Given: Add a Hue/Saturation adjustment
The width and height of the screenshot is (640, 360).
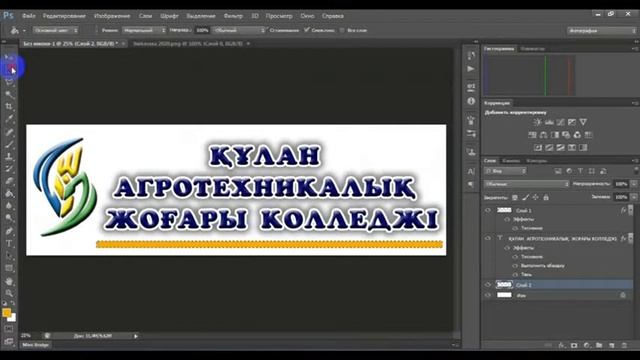Looking at the screenshot, I should pos(532,135).
